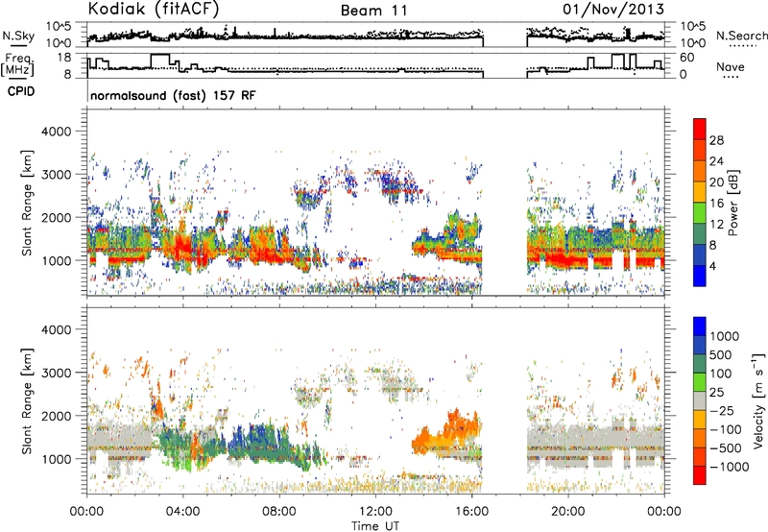Click the '08:00' time tick label
Screen dimensions: 768x532
coord(279,512)
